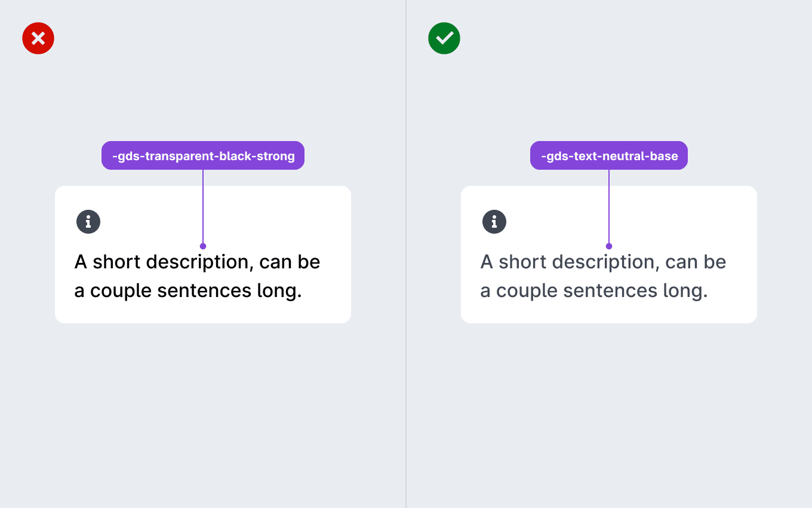812x508 pixels.
Task: Click the info icon in the right card
Action: coord(494,222)
